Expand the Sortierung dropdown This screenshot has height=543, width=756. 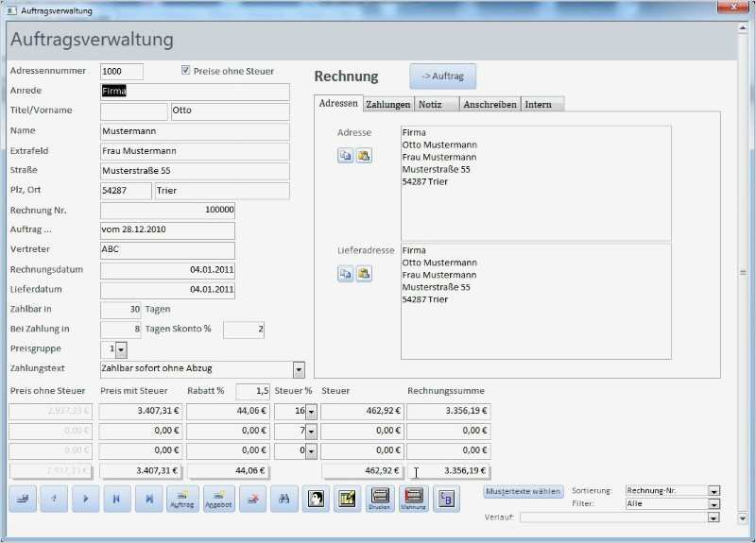coord(714,491)
